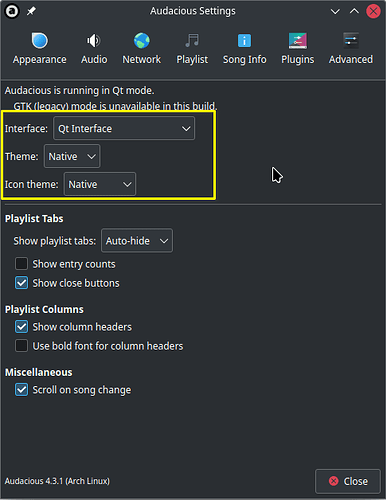Click the Playlist Tabs section heading

tap(34, 219)
